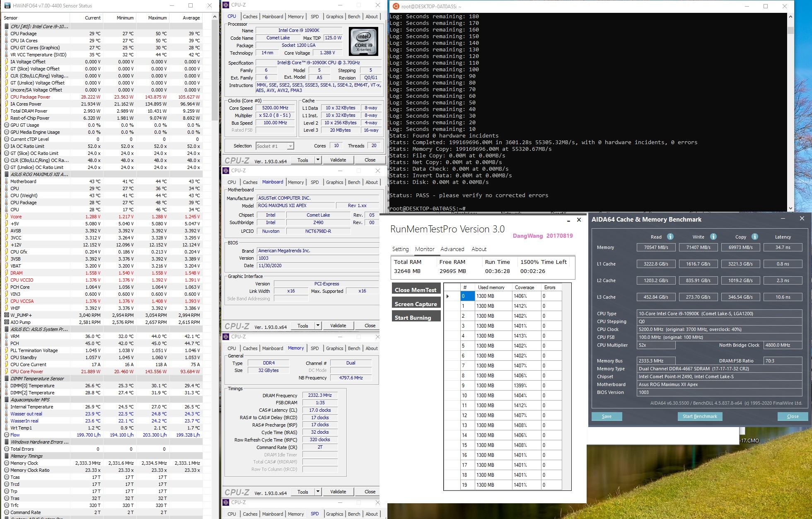Open the Tools dropdown arrow in the CPU-Z Mainboard window
Image resolution: width=812 pixels, height=519 pixels.
(x=318, y=326)
